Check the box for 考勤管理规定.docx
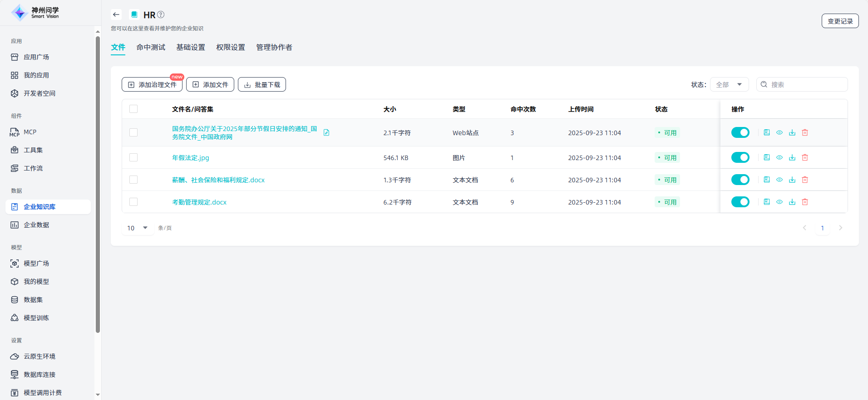868x400 pixels. (x=133, y=202)
